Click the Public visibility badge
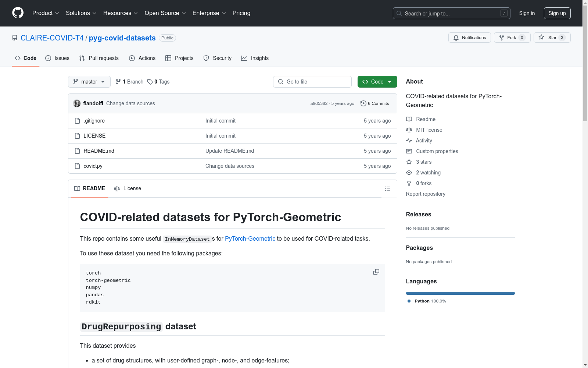Image resolution: width=588 pixels, height=368 pixels. coord(167,38)
